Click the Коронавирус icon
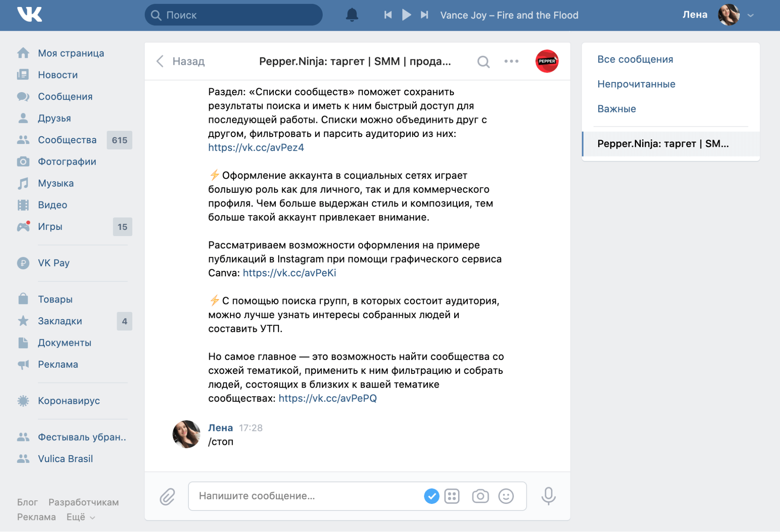 23,401
